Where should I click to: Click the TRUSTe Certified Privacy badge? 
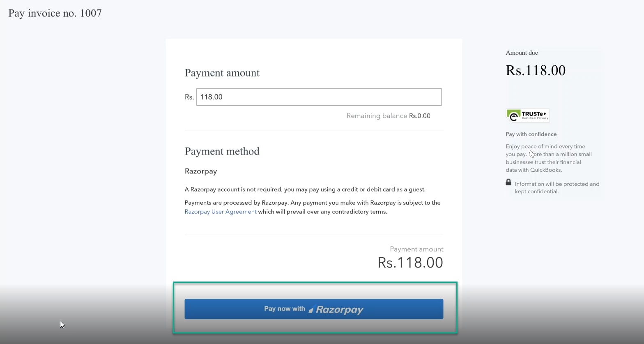tap(527, 115)
